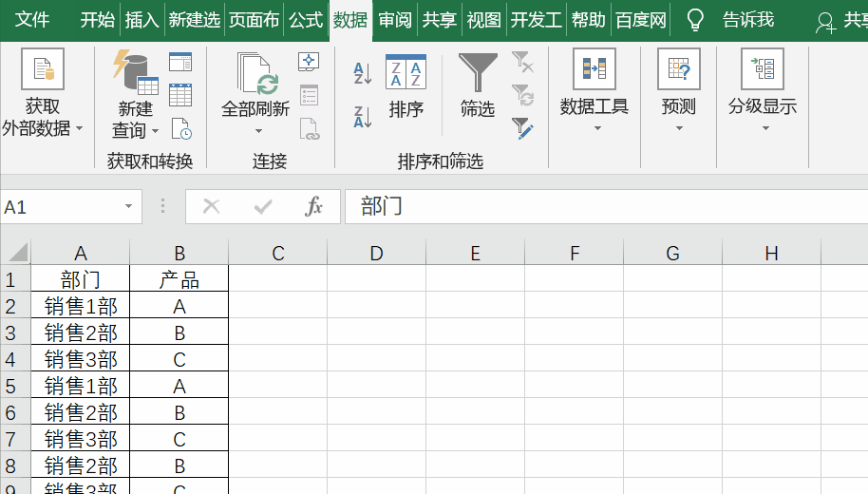
Task: Click Show Queries icon in 获取和转换 group
Action: click(180, 62)
